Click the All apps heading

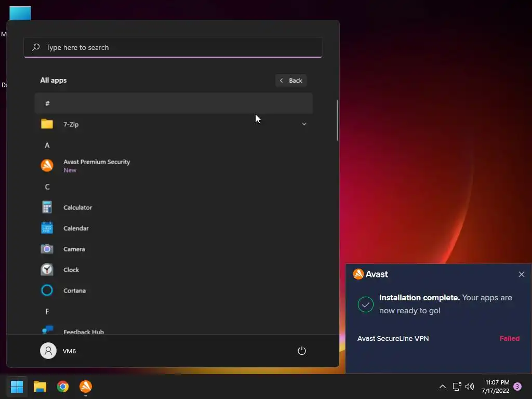tap(54, 81)
